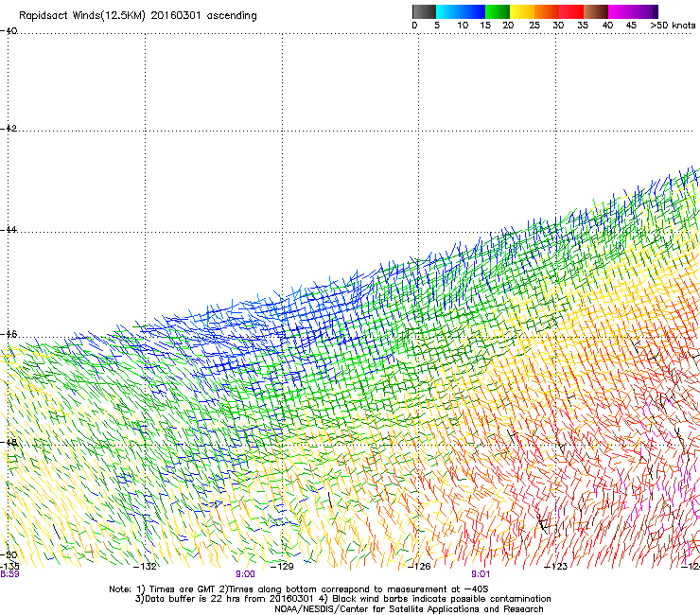
Task: Click the -44 latitude axis label
Action: click(x=9, y=229)
